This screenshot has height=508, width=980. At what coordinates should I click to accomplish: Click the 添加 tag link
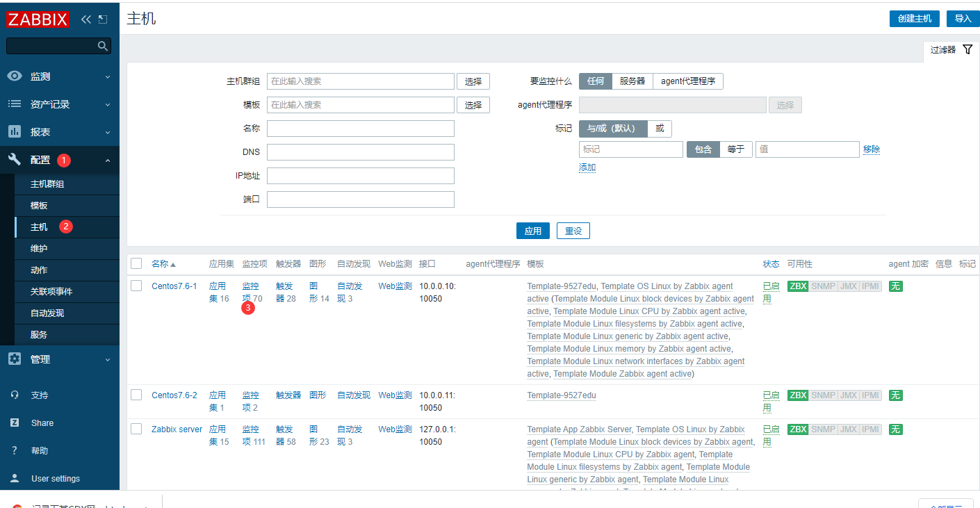pos(587,167)
